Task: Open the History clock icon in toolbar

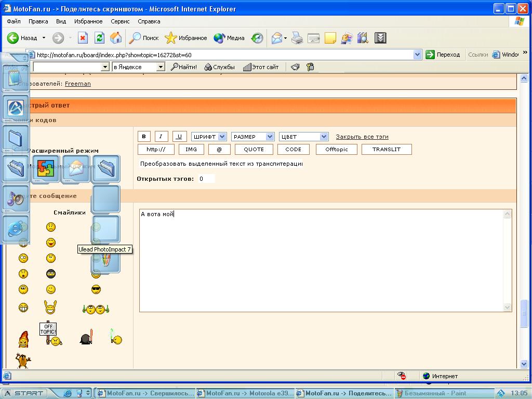Action: (257, 38)
